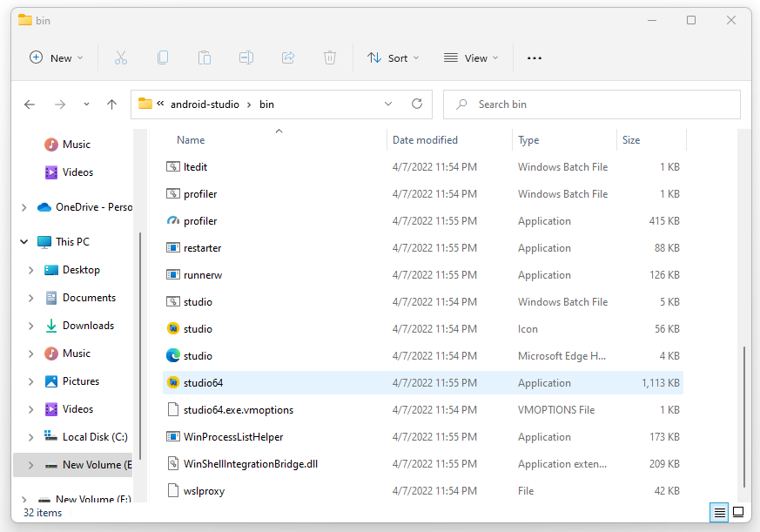This screenshot has height=532, width=760.
Task: Select Downloads in navigation pane
Action: click(x=88, y=326)
